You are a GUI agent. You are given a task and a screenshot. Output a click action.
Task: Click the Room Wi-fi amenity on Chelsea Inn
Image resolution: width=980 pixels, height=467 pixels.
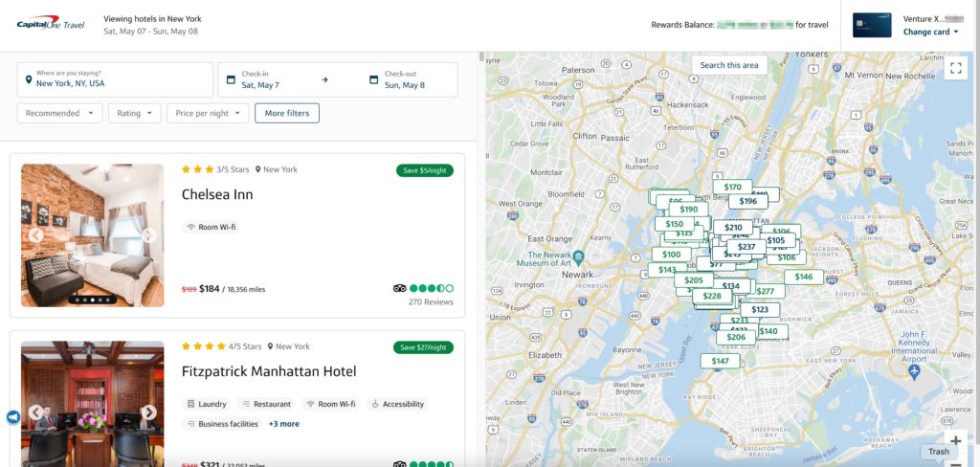pos(211,227)
